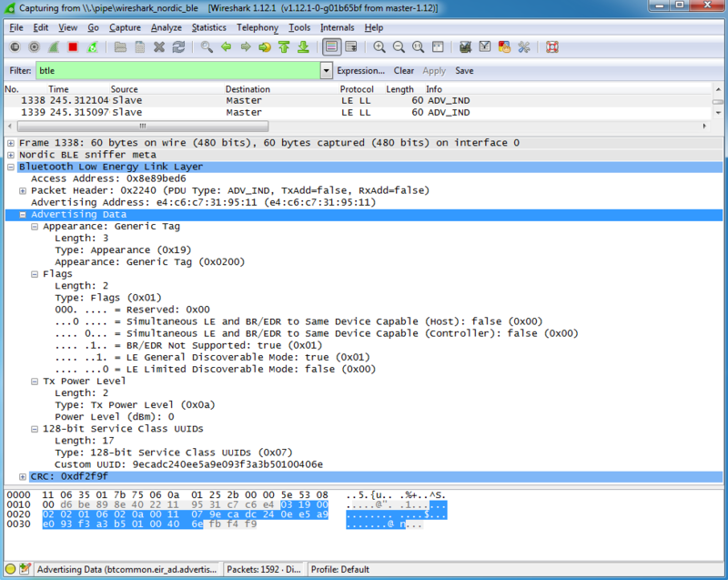
Task: Open the Internals menu
Action: (x=337, y=28)
